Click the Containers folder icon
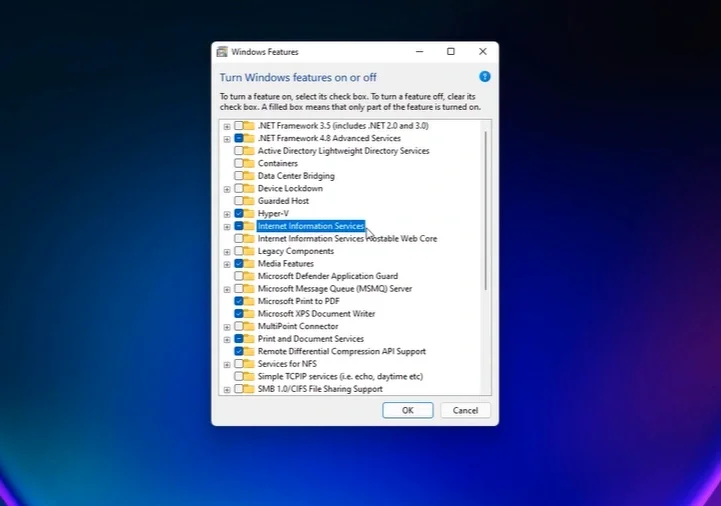Viewport: 721px width, 506px height. point(249,163)
